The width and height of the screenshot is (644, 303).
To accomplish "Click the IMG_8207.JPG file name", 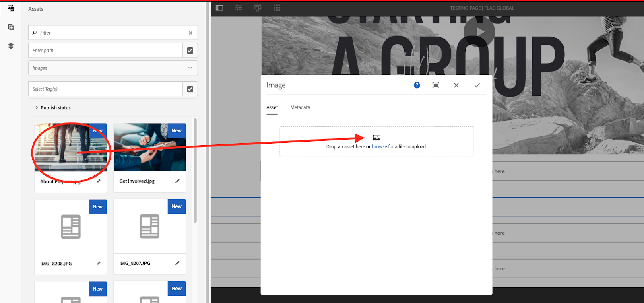I will (x=135, y=263).
